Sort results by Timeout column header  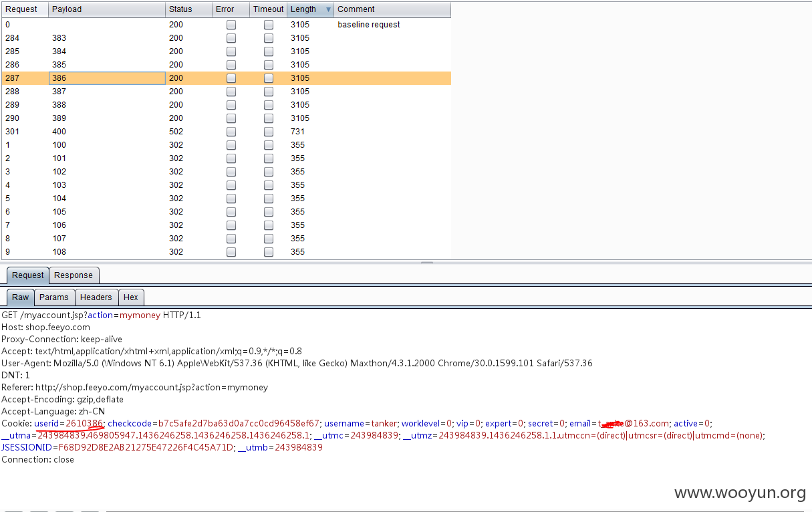pos(269,9)
